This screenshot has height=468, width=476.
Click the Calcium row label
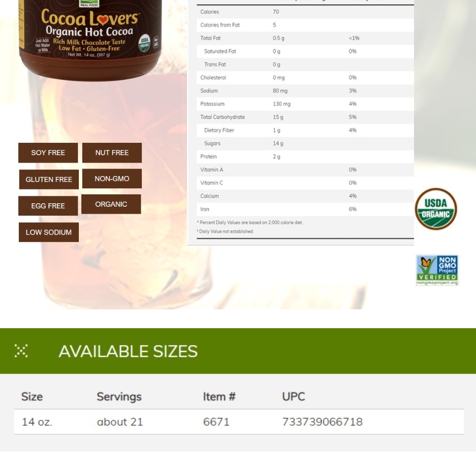coord(209,196)
